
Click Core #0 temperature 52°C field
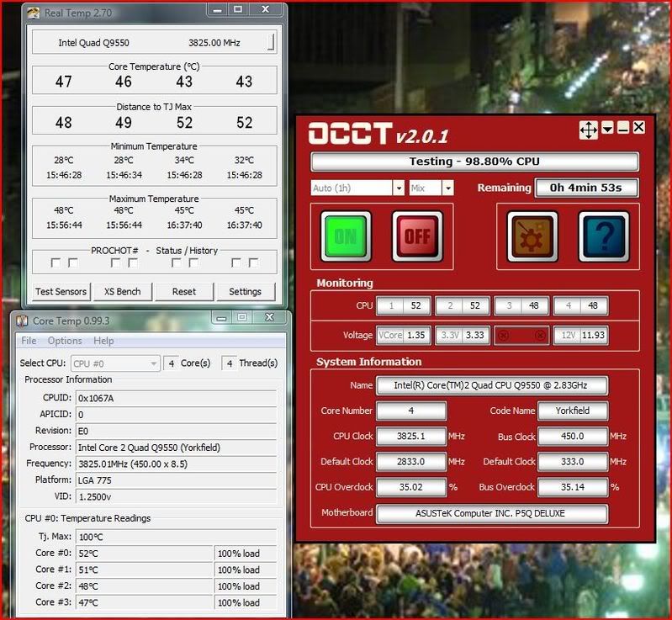[145, 554]
